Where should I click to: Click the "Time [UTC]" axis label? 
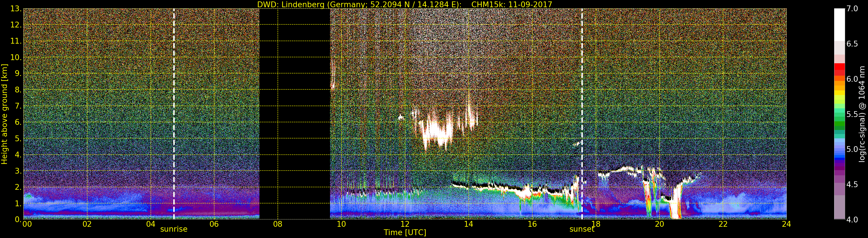[405, 233]
